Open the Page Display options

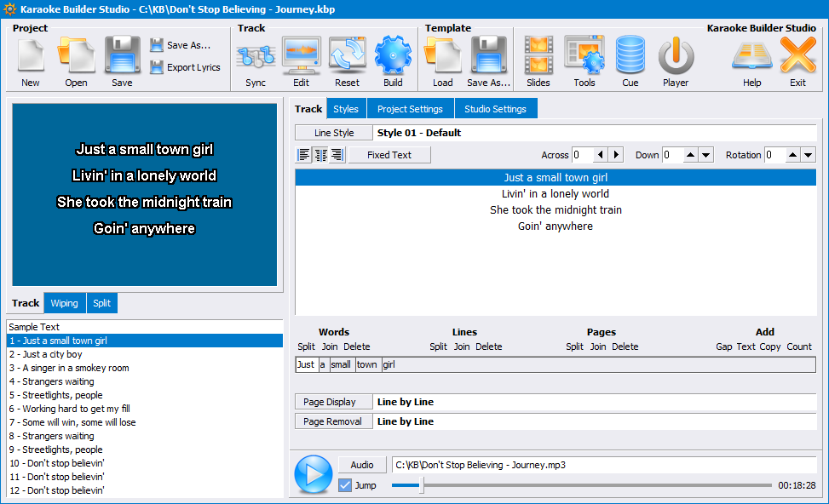tap(334, 402)
